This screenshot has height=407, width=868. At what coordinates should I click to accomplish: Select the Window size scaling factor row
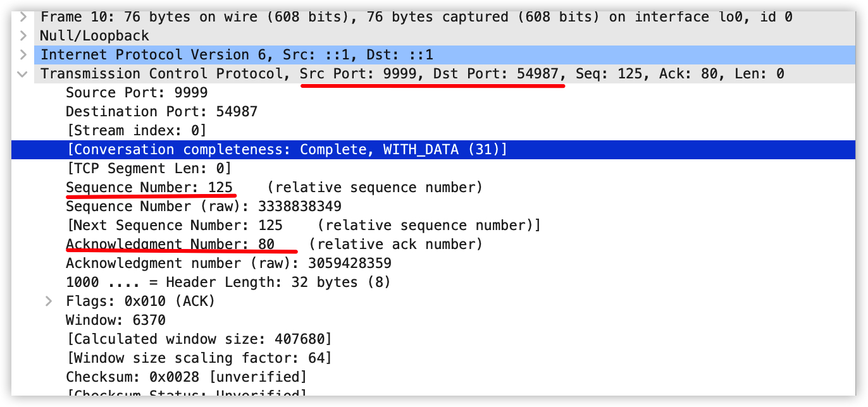(x=199, y=358)
